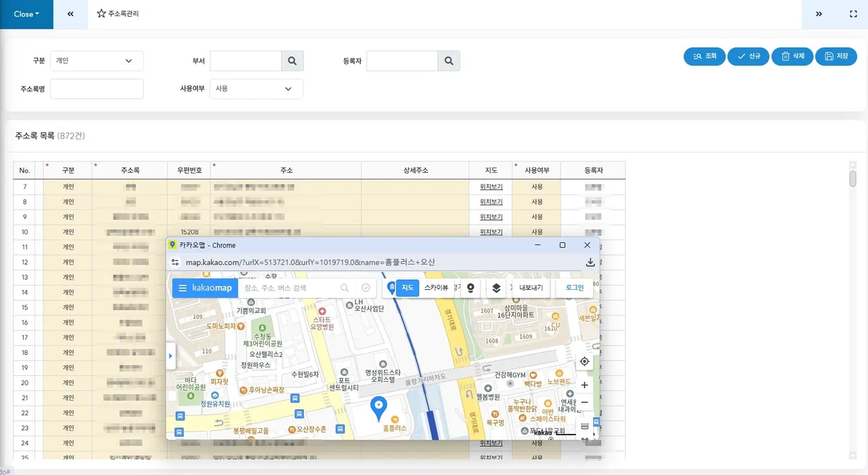The width and height of the screenshot is (868, 475).
Task: Select the 지도 map view tab
Action: click(408, 288)
